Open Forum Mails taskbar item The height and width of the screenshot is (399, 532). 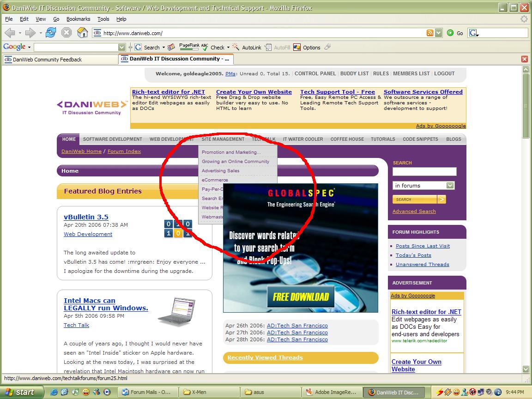point(147,392)
